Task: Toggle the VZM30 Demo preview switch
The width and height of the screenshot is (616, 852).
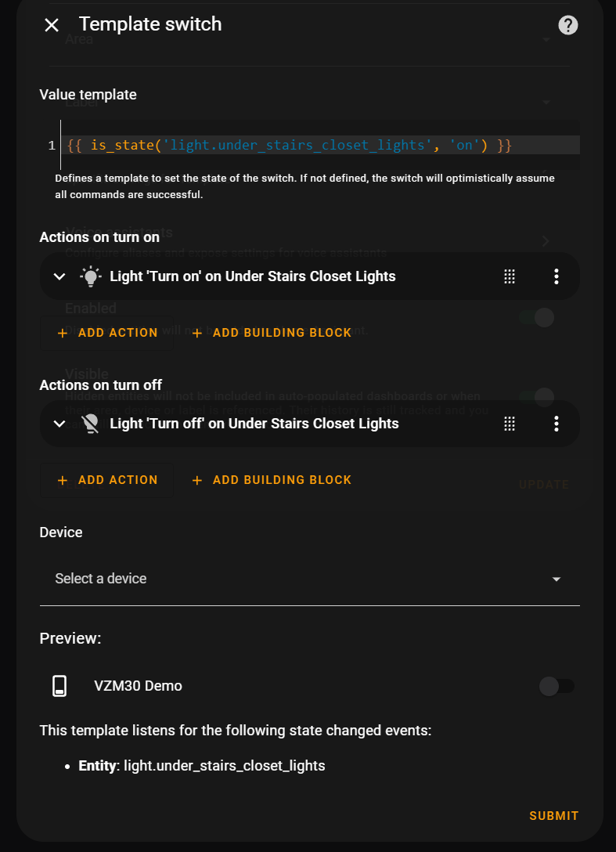Action: 557,686
